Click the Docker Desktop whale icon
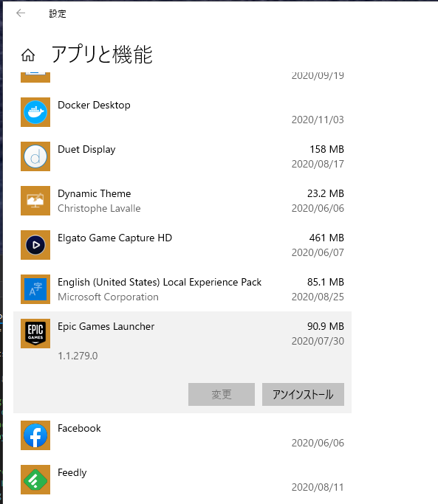Screen dimensions: 438x504 point(35,112)
